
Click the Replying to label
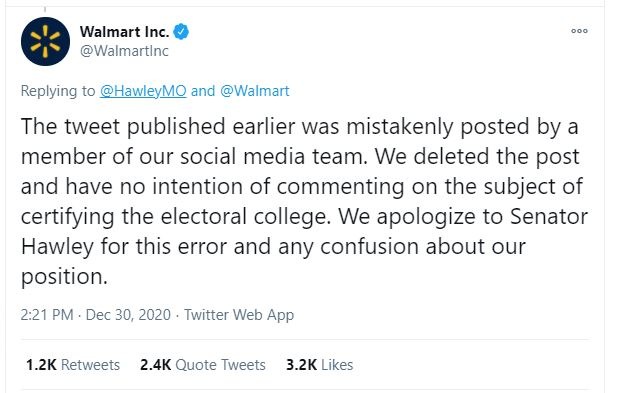(58, 91)
